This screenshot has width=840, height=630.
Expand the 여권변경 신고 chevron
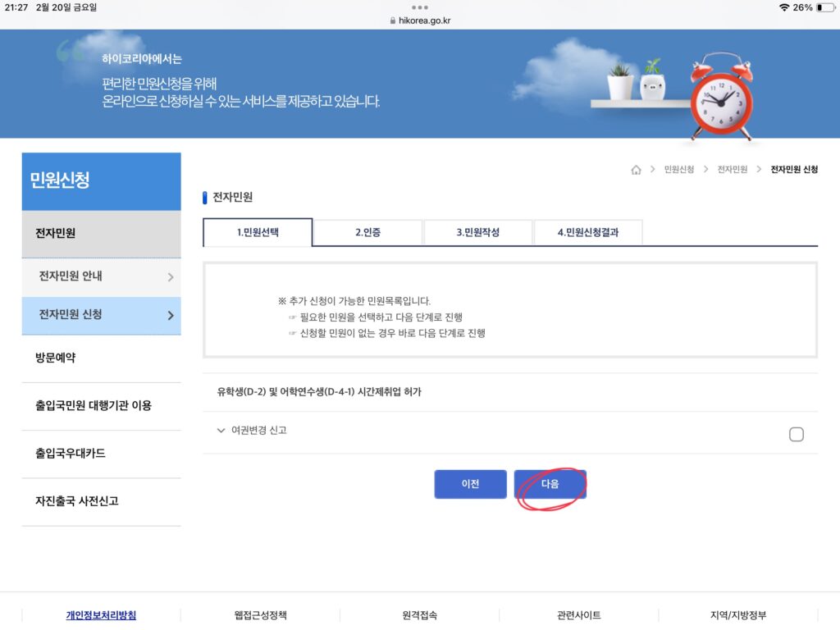coord(221,431)
